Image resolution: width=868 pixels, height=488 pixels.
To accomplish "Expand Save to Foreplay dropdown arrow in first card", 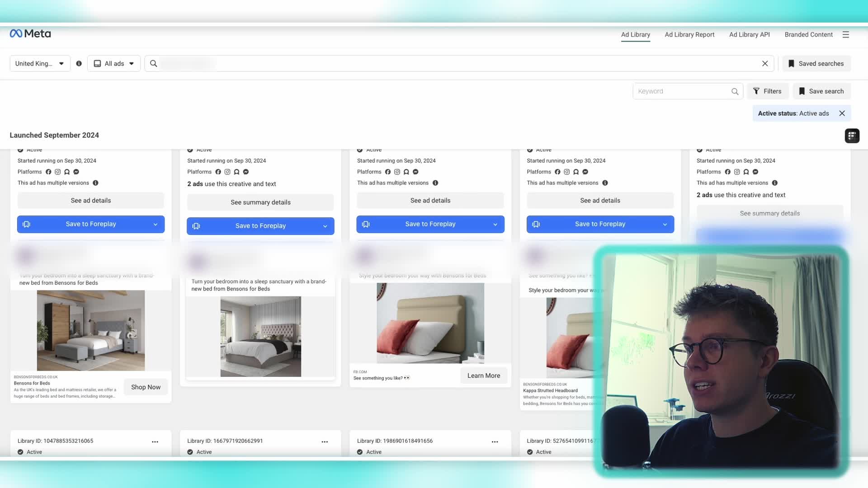I will 156,225.
